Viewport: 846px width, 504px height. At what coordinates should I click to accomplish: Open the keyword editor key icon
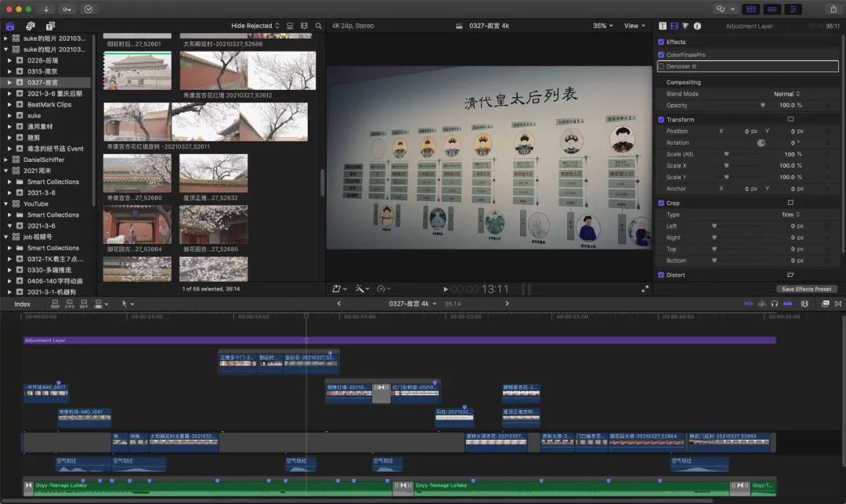point(67,9)
